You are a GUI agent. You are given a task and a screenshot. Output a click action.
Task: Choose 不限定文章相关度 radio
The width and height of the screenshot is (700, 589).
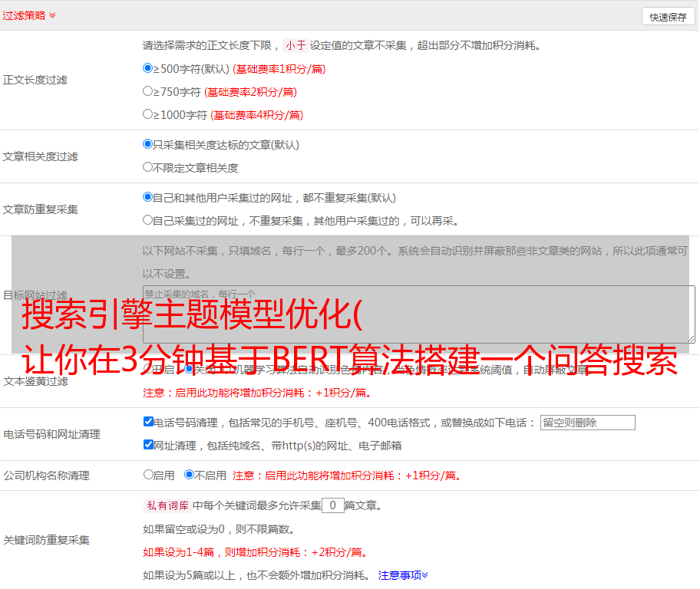(148, 167)
